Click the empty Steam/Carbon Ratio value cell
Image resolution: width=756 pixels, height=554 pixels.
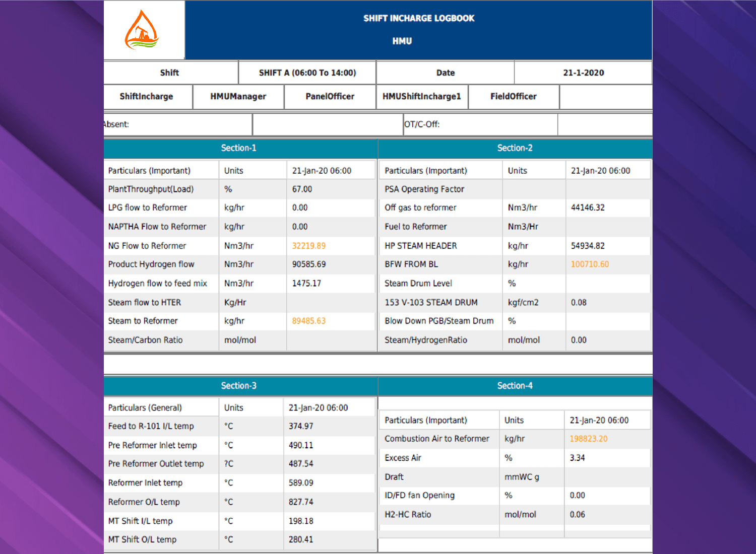pos(330,340)
